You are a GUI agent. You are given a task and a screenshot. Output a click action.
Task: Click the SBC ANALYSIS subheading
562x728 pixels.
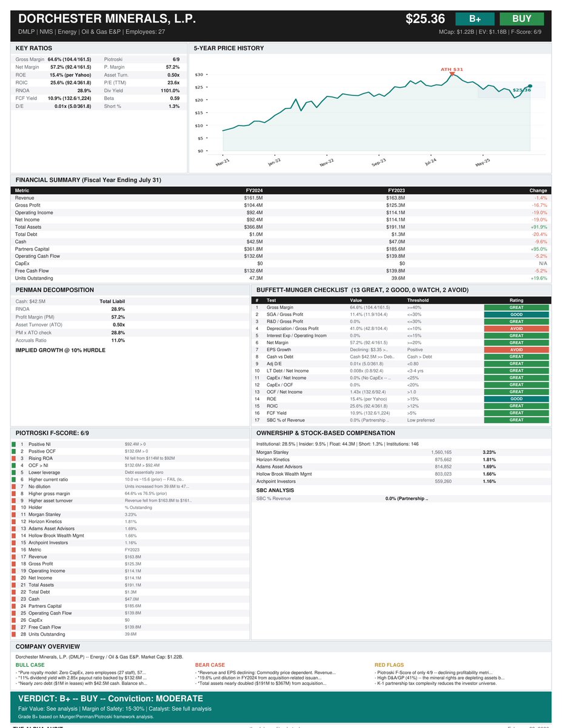pos(275,490)
